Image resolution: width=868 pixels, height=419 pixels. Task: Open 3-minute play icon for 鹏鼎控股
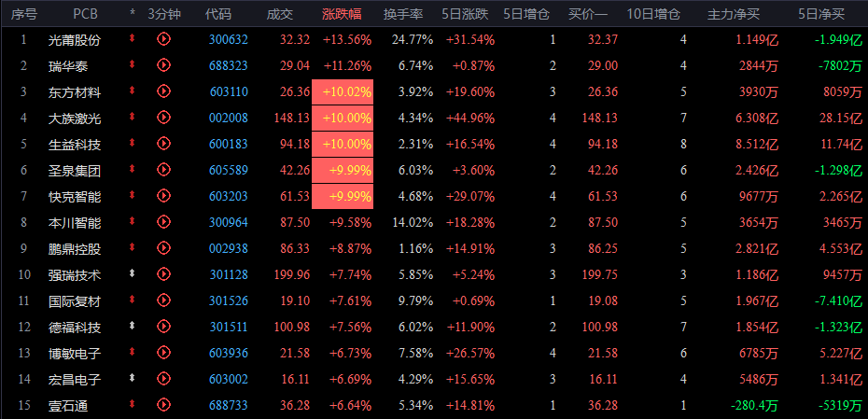click(x=163, y=248)
